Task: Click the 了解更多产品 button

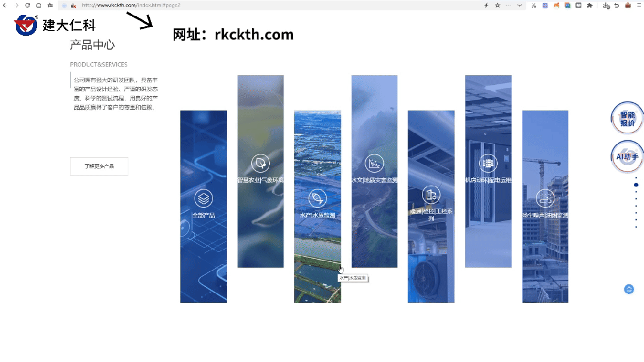Action: point(99,166)
